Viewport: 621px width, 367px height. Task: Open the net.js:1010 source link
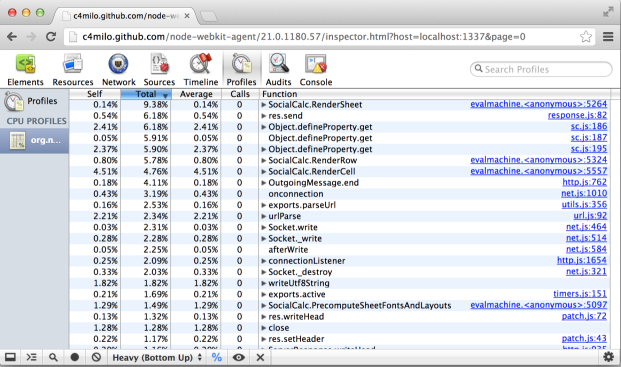pos(584,193)
